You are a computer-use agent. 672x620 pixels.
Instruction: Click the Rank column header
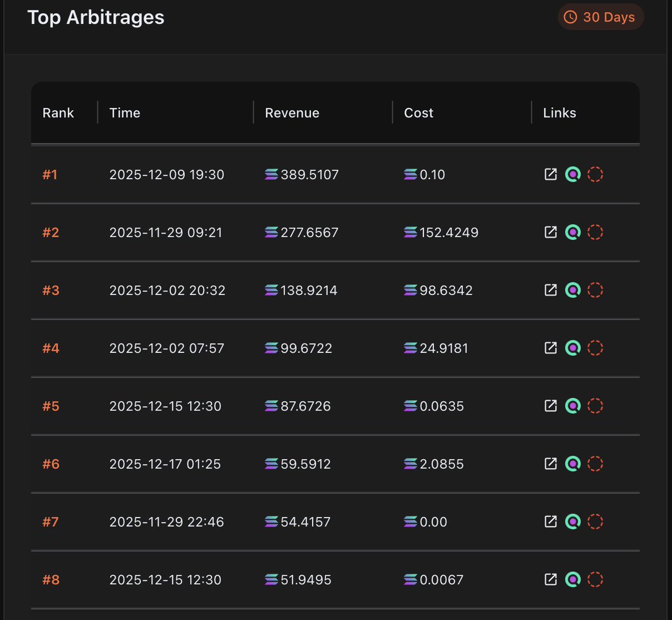58,113
